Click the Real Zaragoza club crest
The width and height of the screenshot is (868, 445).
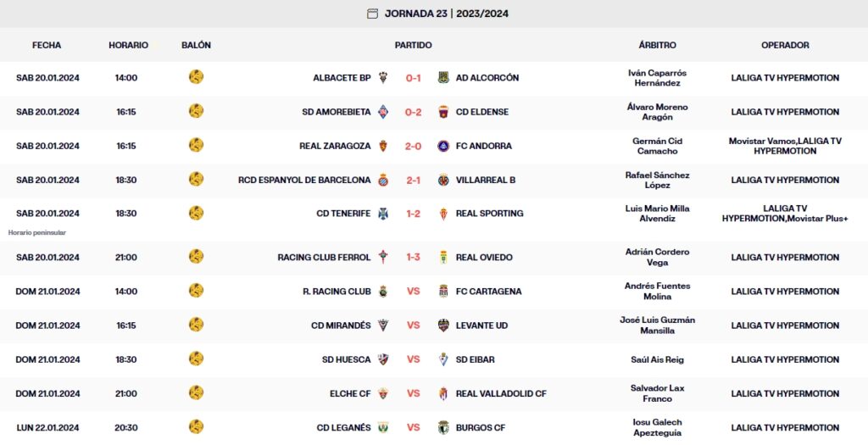pos(383,146)
